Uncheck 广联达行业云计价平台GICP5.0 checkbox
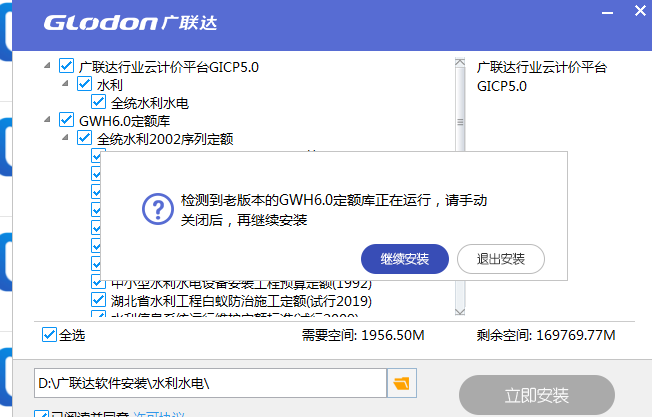 [x=67, y=66]
